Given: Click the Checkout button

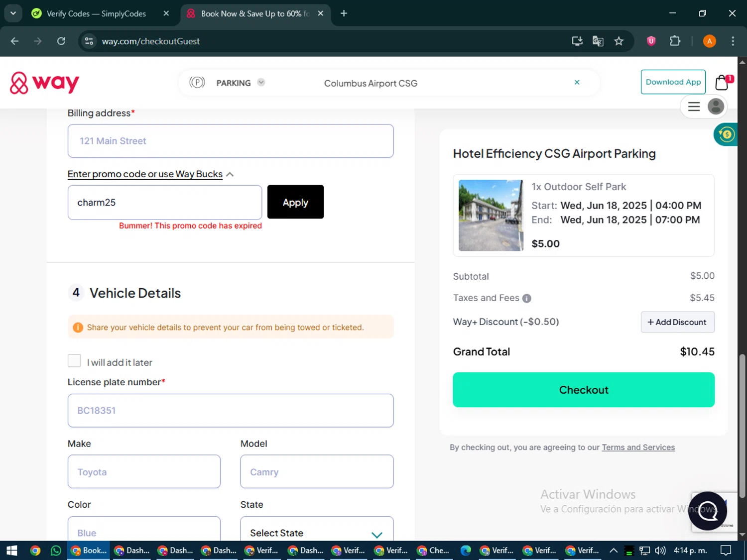Looking at the screenshot, I should click(584, 390).
